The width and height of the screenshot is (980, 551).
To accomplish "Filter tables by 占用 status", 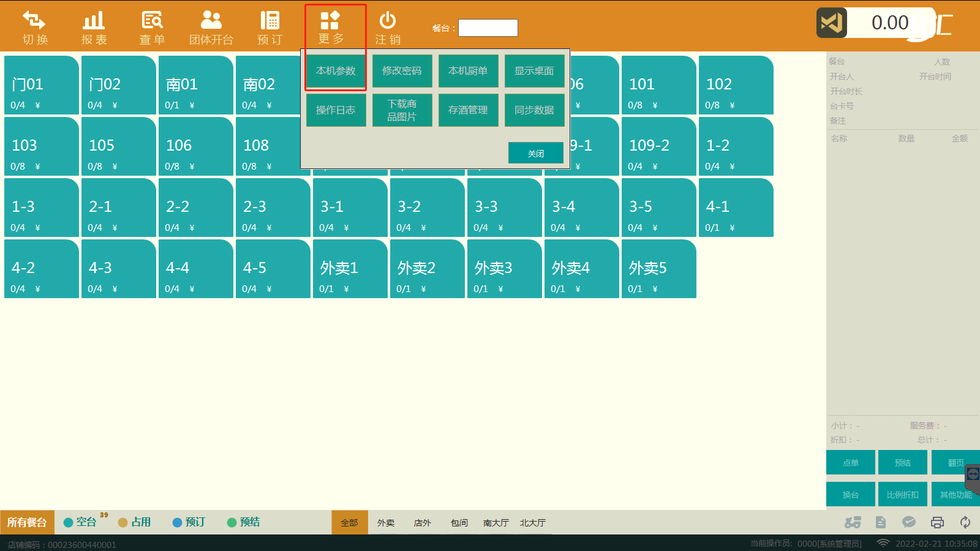I will (x=135, y=522).
